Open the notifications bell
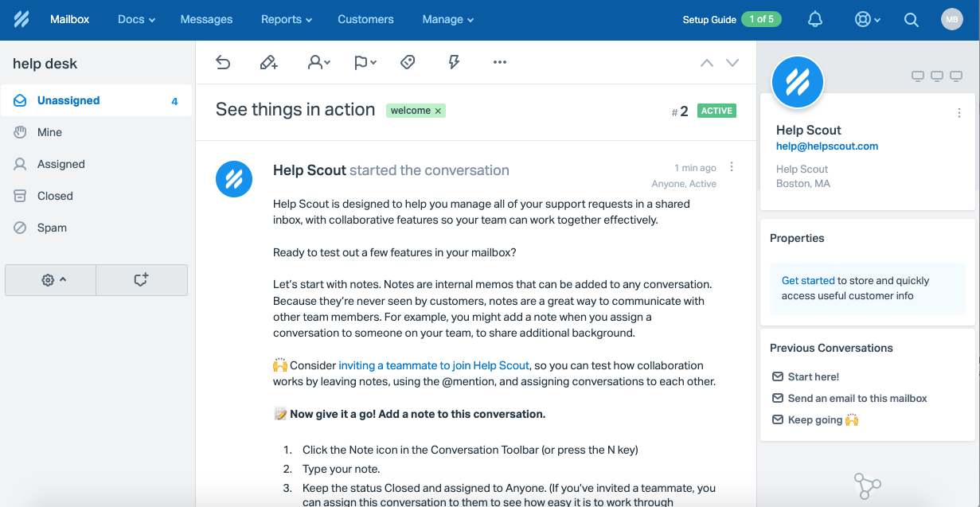Image resolution: width=980 pixels, height=507 pixels. tap(815, 19)
